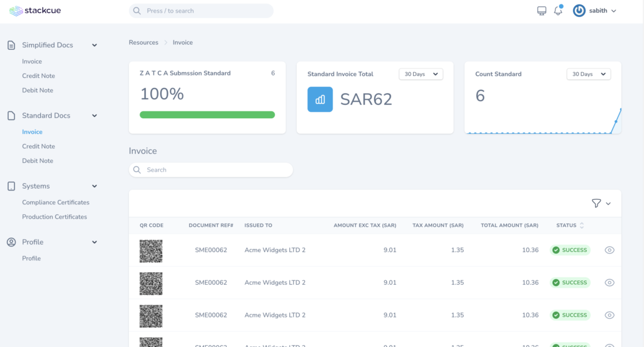View third invoice row using eye icon
This screenshot has height=347, width=644.
coord(609,316)
